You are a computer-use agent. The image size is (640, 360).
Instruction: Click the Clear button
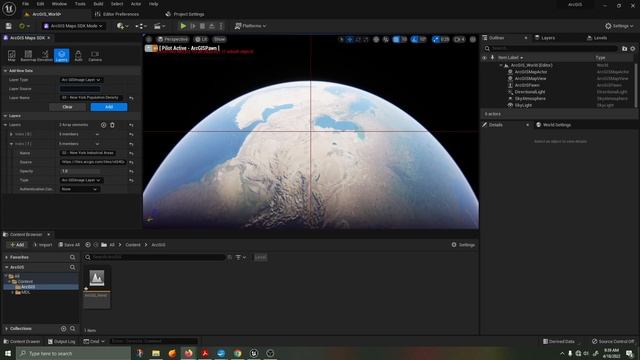click(67, 107)
